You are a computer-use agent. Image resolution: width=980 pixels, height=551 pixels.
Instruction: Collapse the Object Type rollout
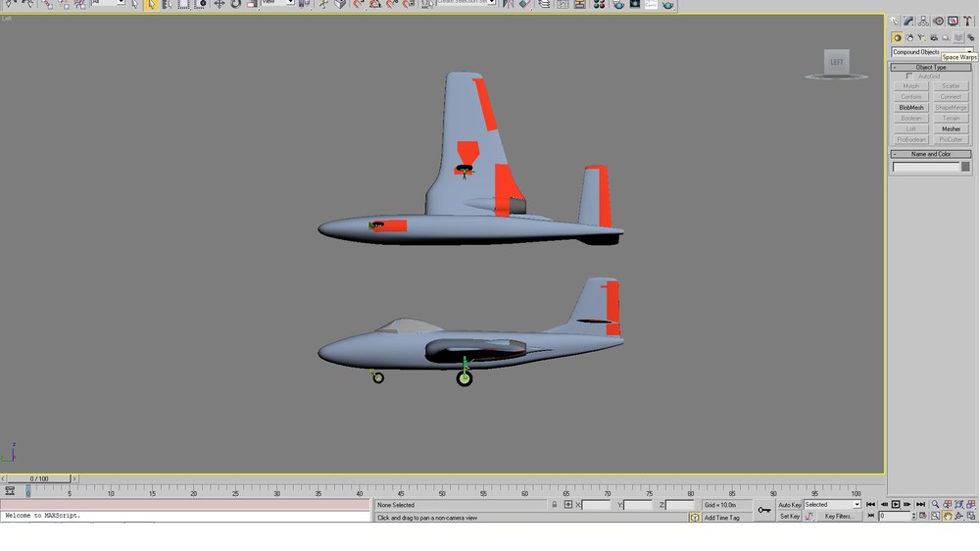point(931,67)
